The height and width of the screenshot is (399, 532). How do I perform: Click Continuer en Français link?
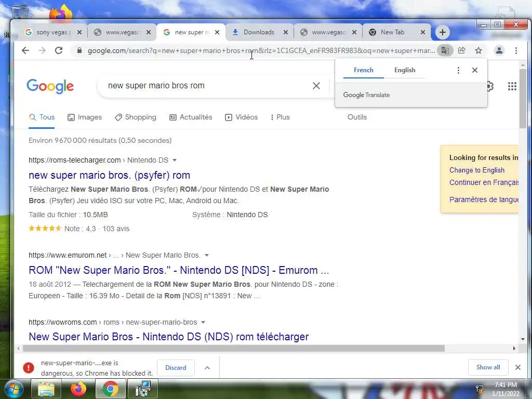(x=484, y=182)
